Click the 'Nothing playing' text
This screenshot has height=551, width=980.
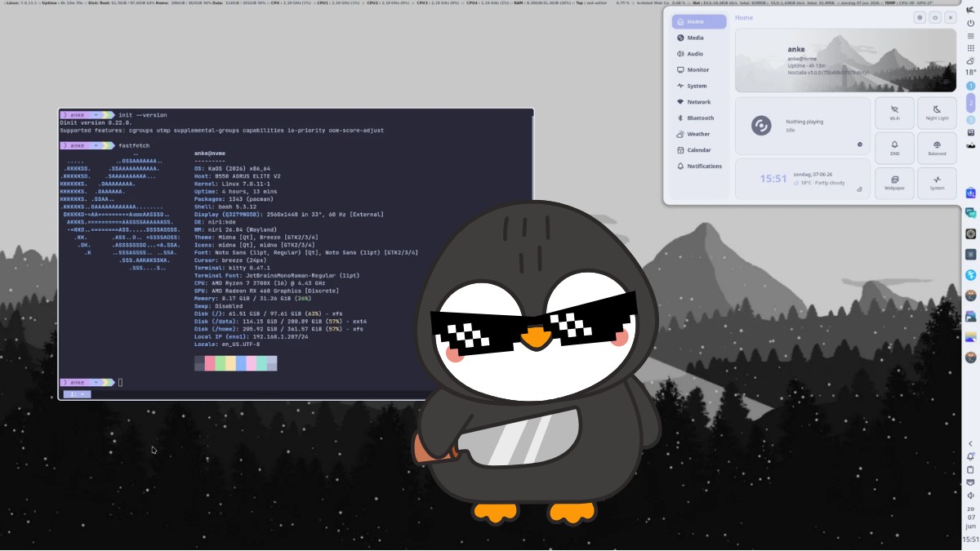[x=804, y=122]
